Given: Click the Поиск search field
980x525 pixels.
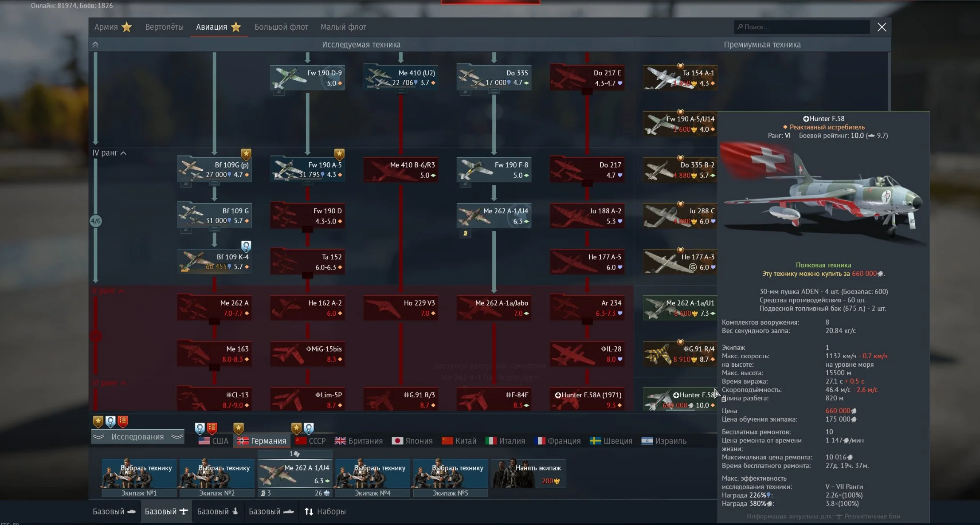Looking at the screenshot, I should coord(802,27).
